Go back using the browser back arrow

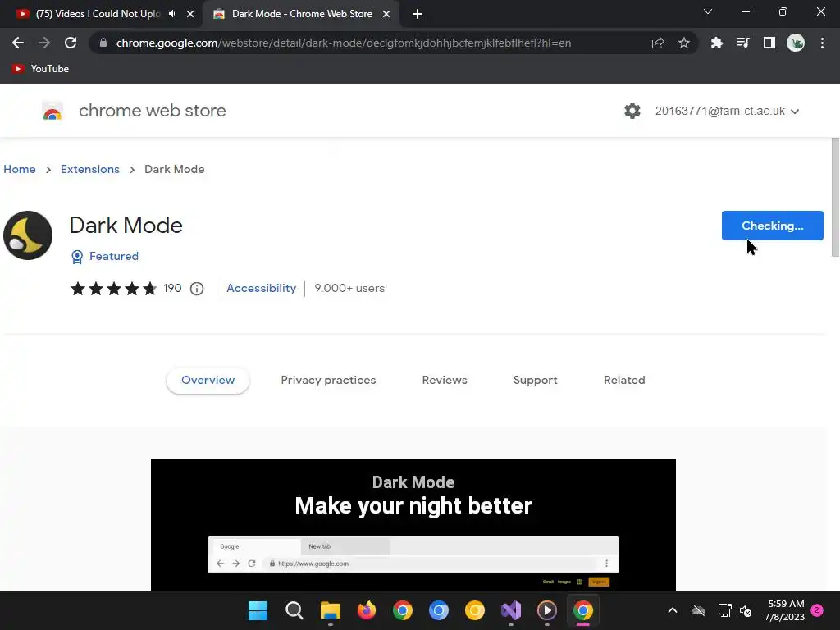[x=18, y=43]
